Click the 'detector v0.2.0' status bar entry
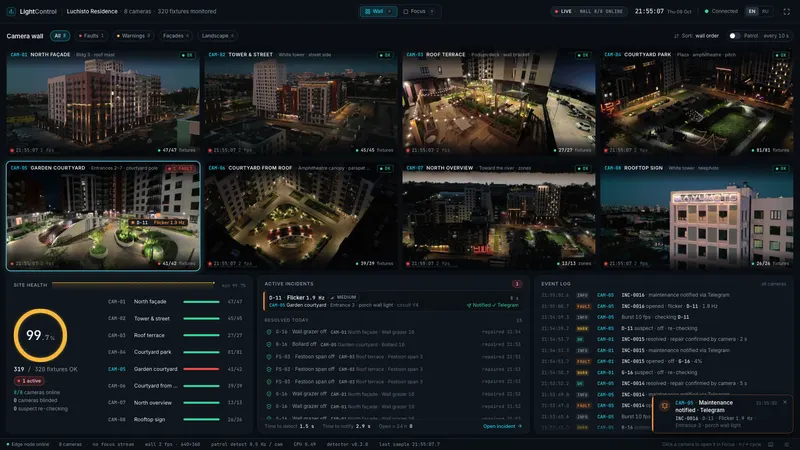800x450 pixels. click(347, 444)
